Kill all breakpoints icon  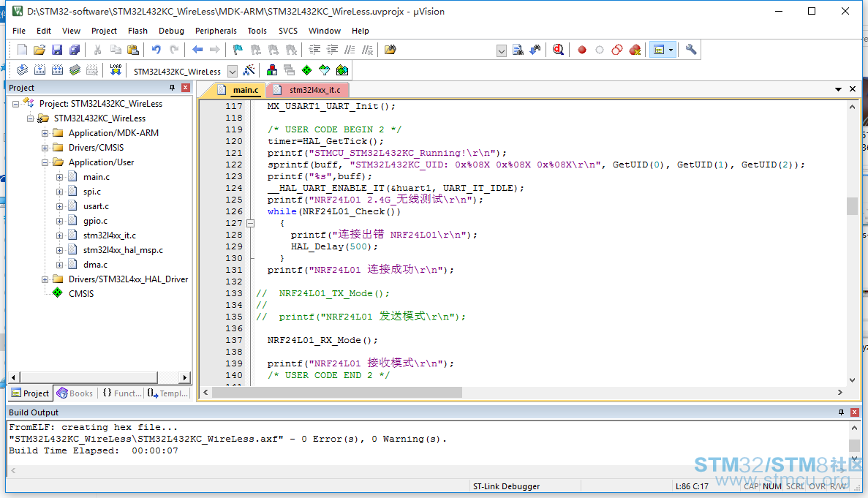click(635, 50)
